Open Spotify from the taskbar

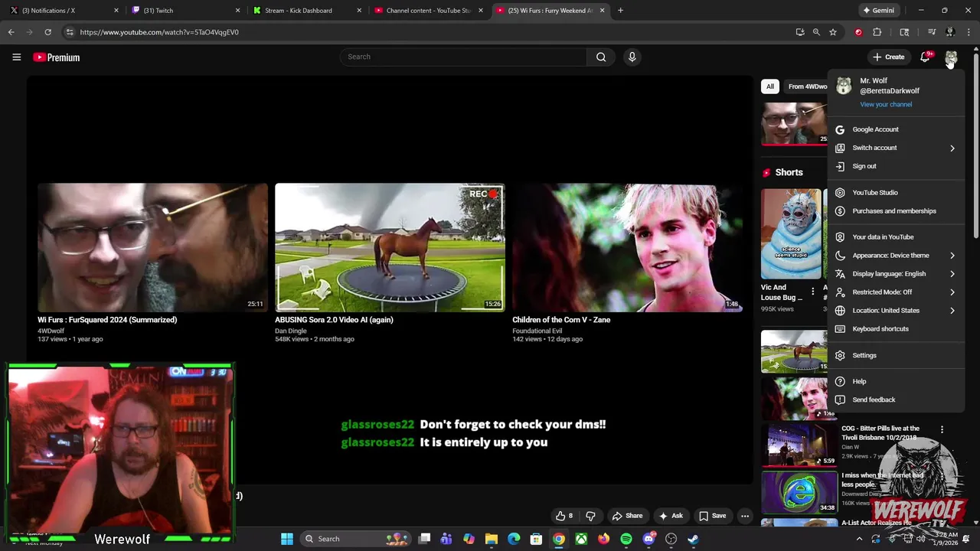(x=626, y=539)
